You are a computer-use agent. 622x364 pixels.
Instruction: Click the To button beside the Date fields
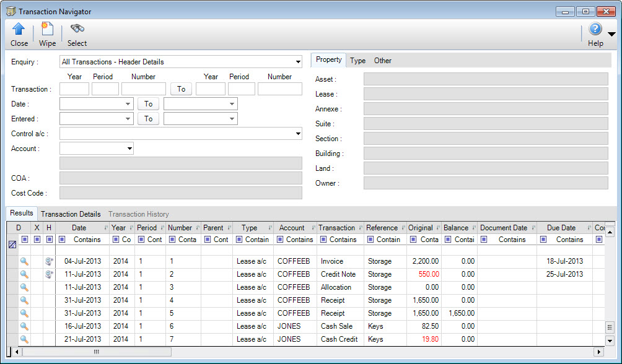click(147, 103)
